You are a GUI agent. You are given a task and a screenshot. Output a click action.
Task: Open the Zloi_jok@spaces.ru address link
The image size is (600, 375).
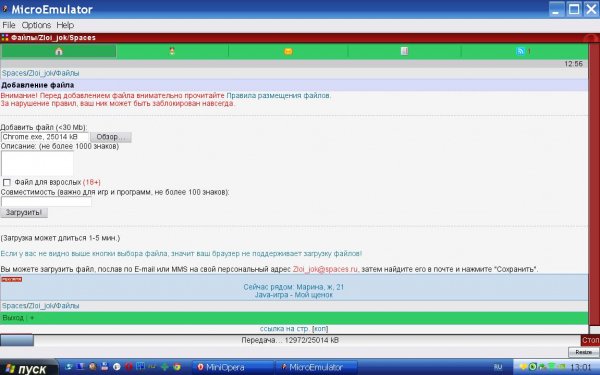point(325,269)
